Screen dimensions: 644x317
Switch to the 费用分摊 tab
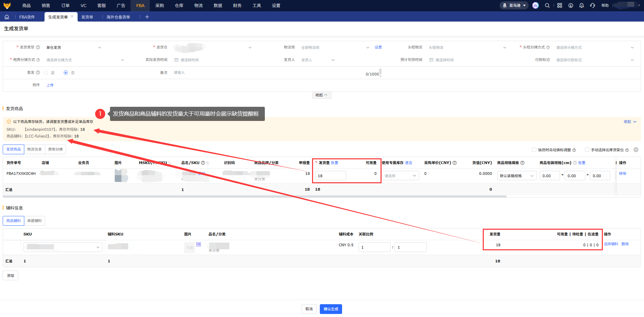click(x=55, y=149)
